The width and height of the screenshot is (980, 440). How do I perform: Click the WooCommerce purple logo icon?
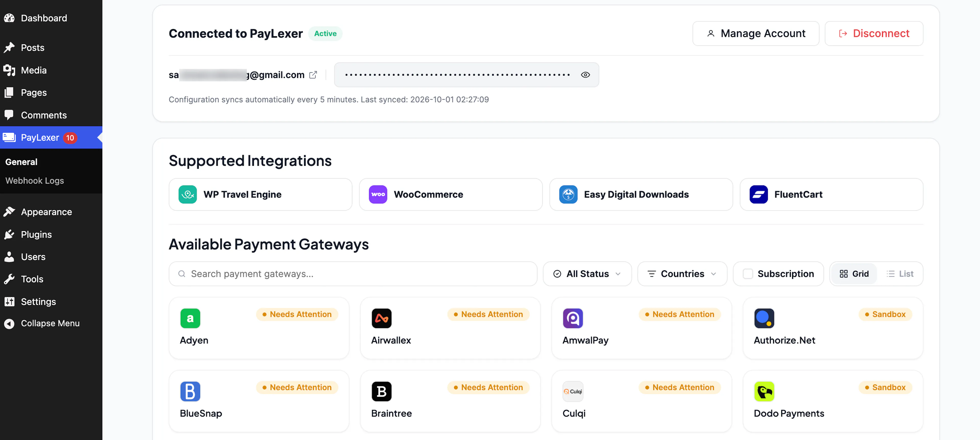(x=378, y=195)
